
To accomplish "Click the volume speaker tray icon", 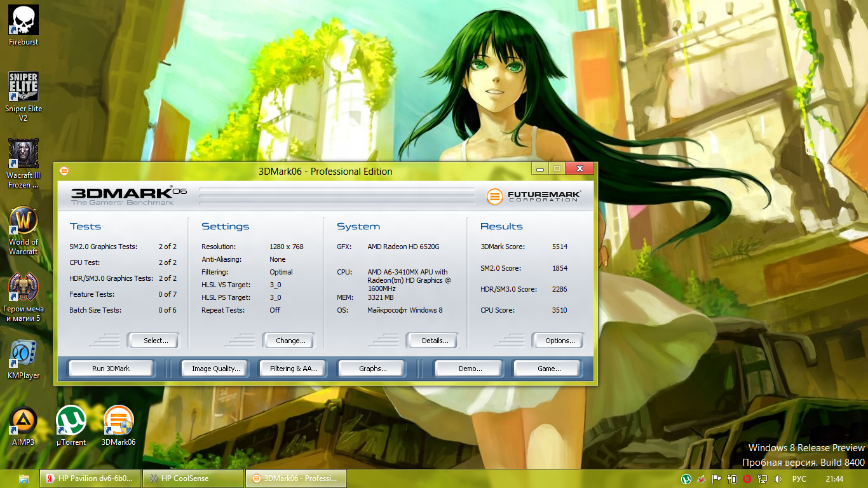I will 777,478.
